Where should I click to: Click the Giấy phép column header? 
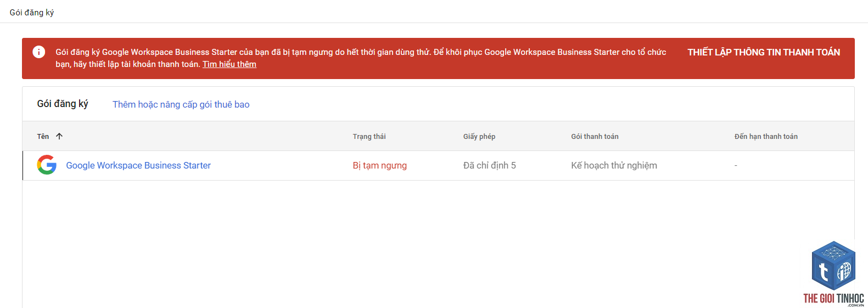pyautogui.click(x=479, y=136)
